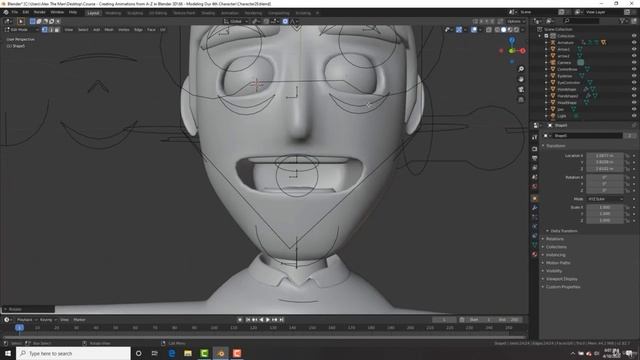Viewport: 640px width, 360px height.
Task: Click the zoom viewport gizmo icon
Action: coord(521,69)
